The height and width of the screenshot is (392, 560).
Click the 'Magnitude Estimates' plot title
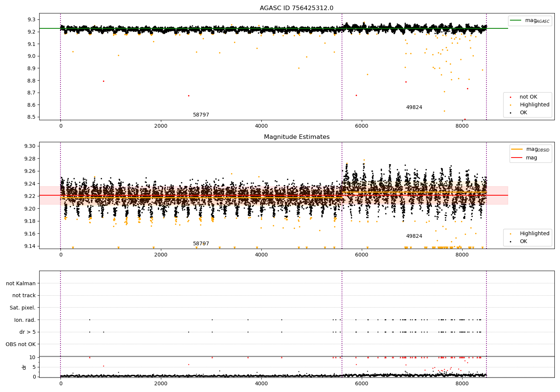296,137
